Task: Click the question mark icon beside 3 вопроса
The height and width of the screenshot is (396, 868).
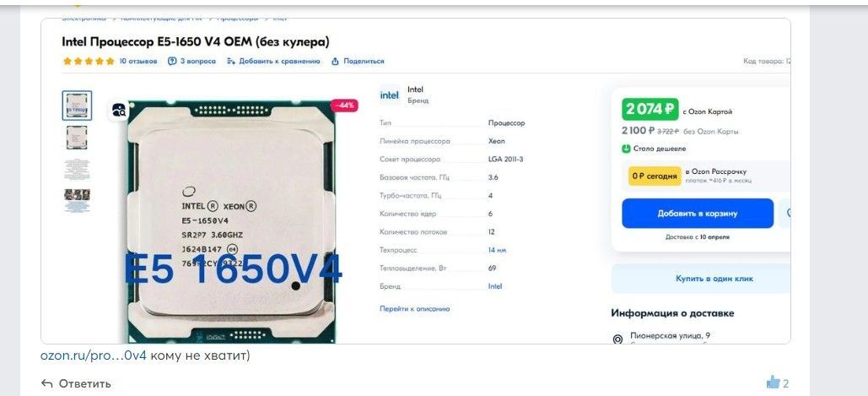Action: tap(172, 61)
